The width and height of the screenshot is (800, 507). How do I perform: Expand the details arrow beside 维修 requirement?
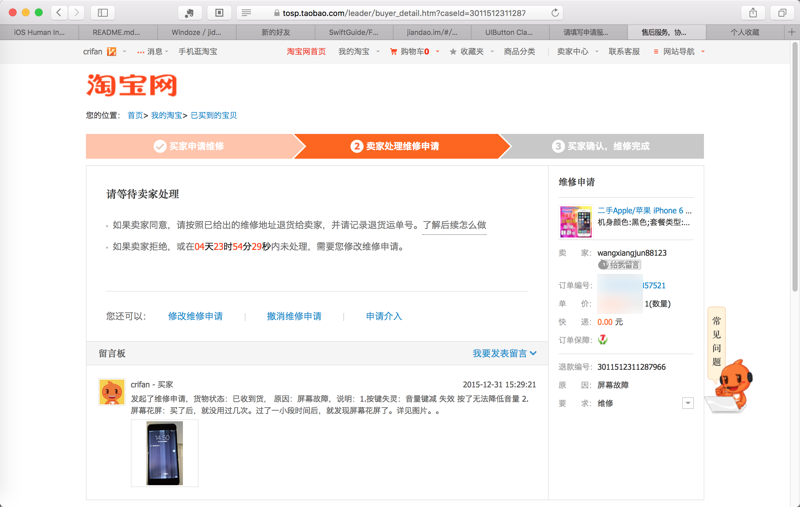coord(687,403)
